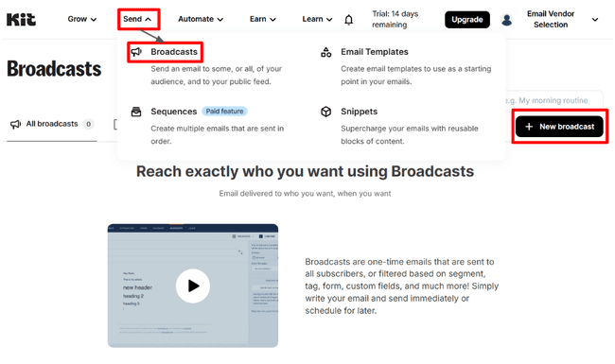Click the video thumbnail preview

tap(193, 286)
